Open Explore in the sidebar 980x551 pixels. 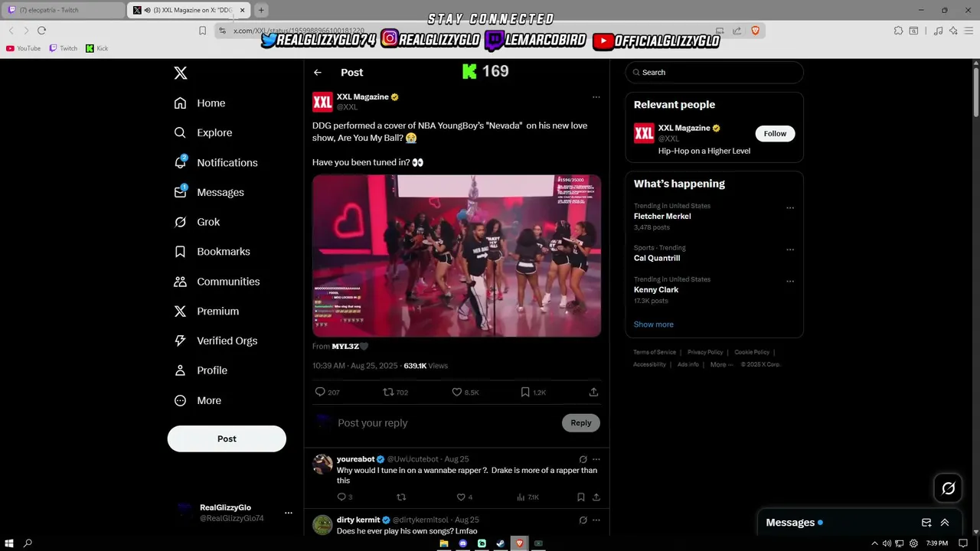pyautogui.click(x=203, y=132)
